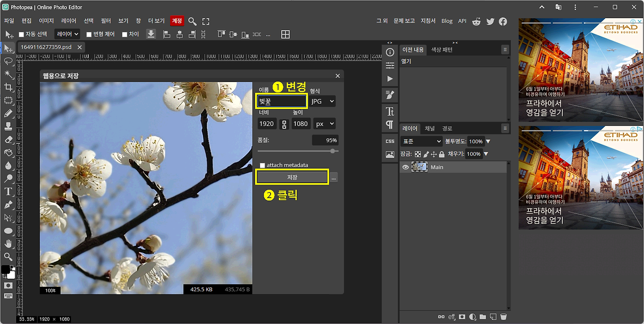
Task: Select the Pen tool
Action: tap(9, 205)
